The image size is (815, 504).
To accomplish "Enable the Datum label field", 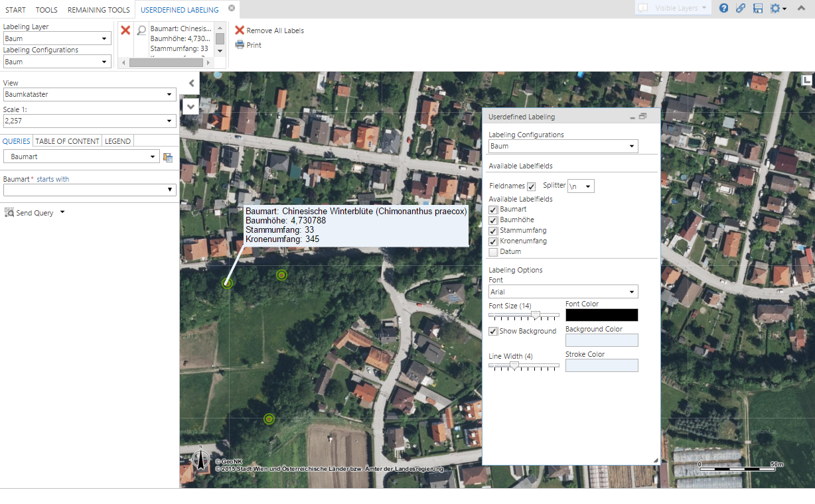I will [492, 252].
